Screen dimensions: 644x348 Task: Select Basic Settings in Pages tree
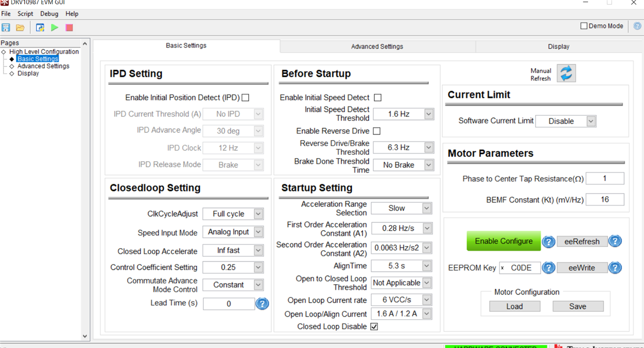pyautogui.click(x=38, y=59)
